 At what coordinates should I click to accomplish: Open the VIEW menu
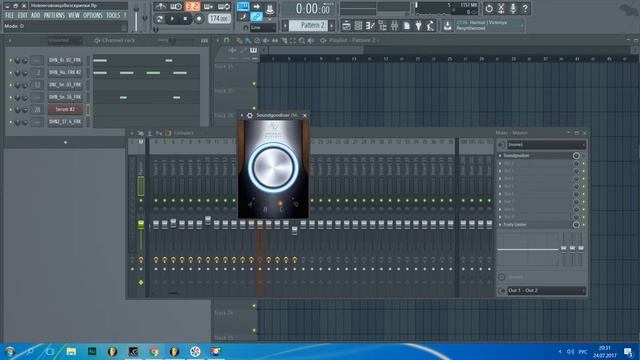(x=74, y=16)
